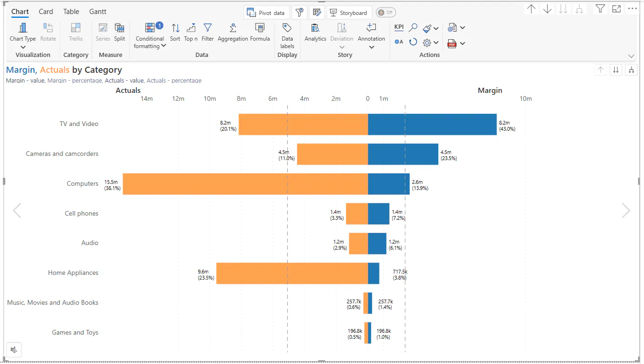Open the Formula calculator tool
The height and width of the screenshot is (364, 644).
[x=260, y=29]
